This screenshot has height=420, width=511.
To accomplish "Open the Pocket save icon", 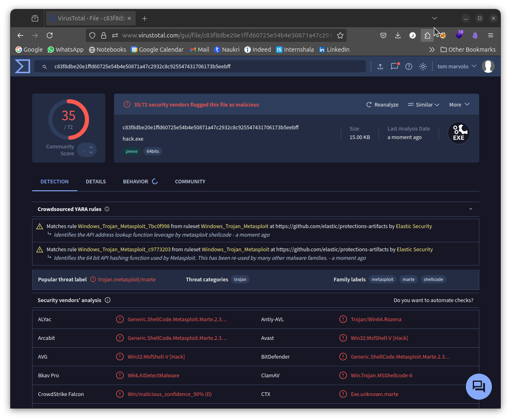I will click(x=383, y=35).
